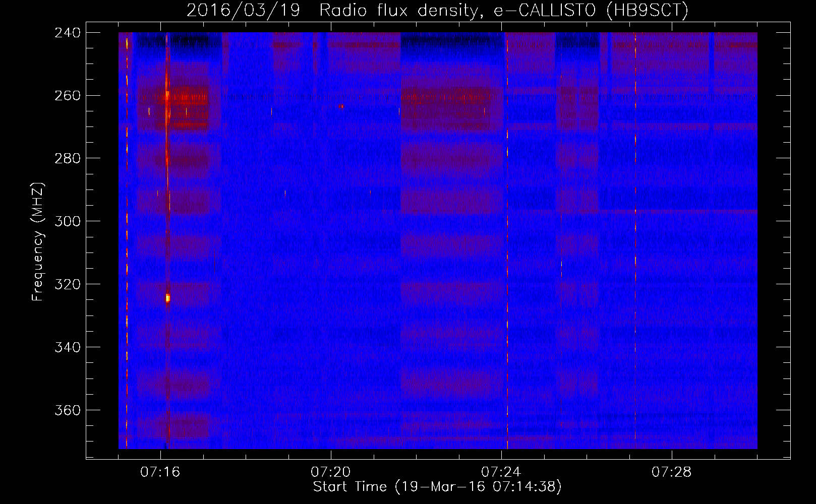The image size is (816, 504).
Task: Click the 320 frequency tick label
Action: [x=68, y=285]
